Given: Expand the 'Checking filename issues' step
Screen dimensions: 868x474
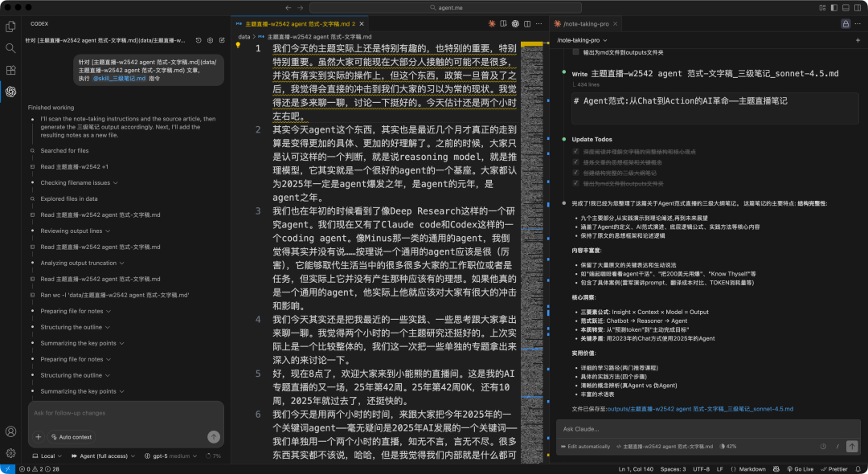Looking at the screenshot, I should 79,182.
